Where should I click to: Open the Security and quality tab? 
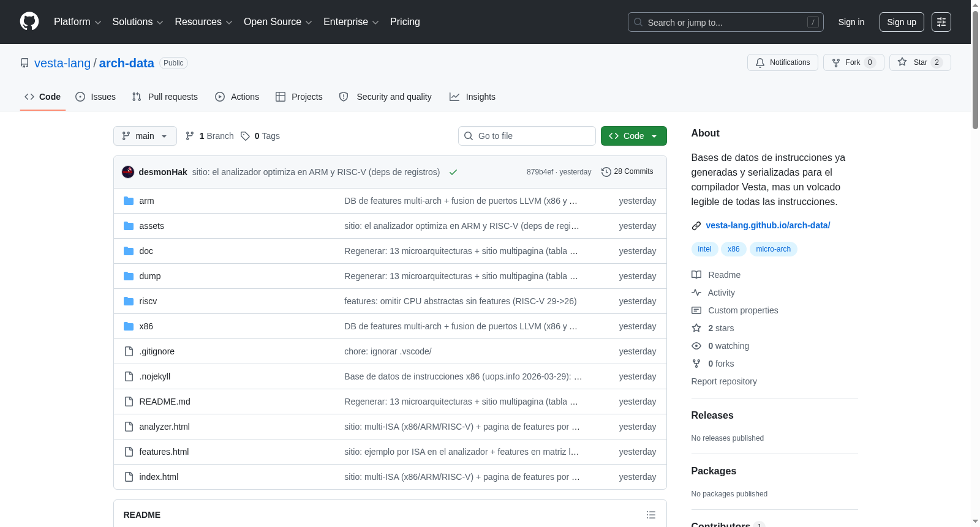[385, 97]
